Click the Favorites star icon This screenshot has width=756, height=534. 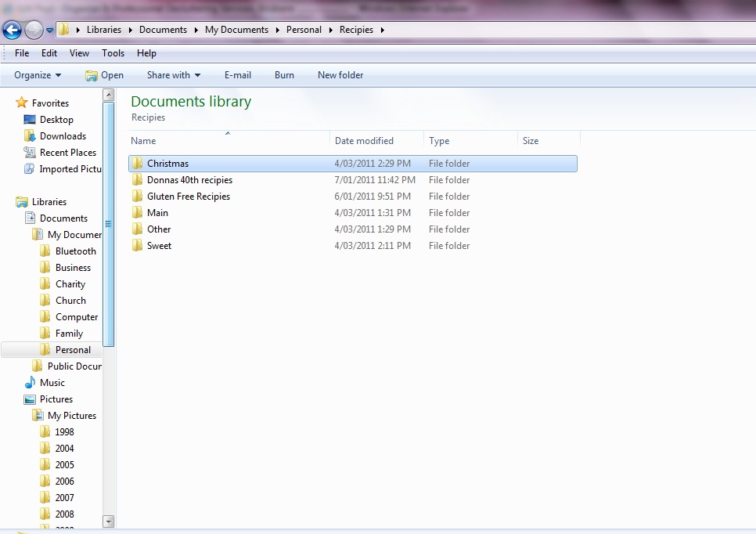tap(22, 103)
